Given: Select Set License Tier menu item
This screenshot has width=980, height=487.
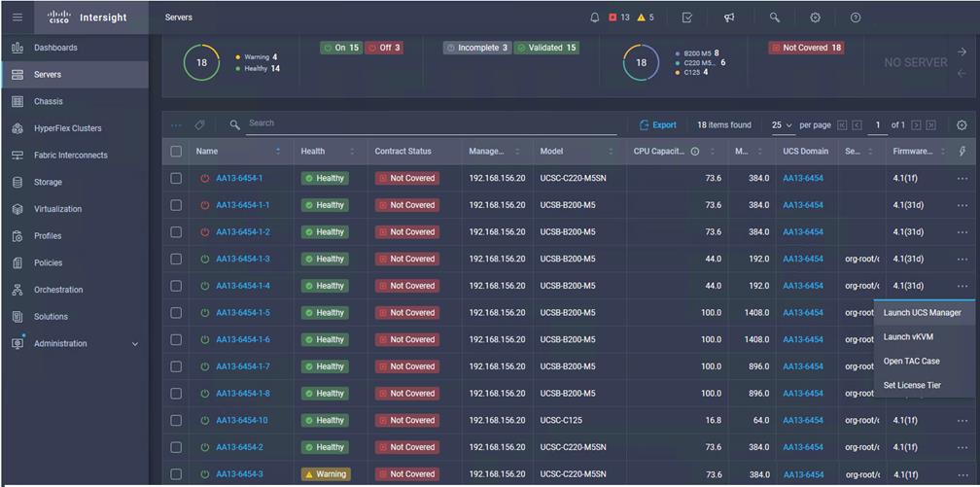Looking at the screenshot, I should 925,385.
